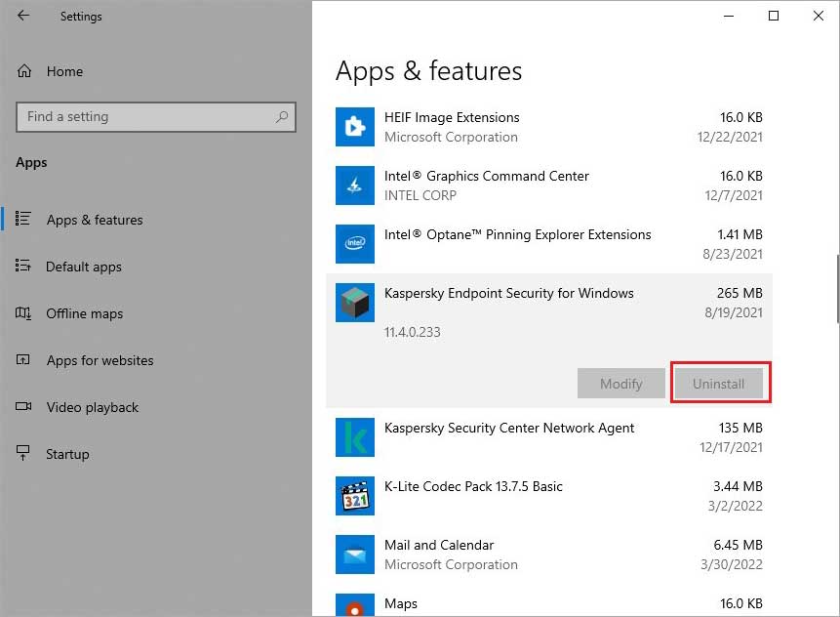Click the search magnifier icon

(x=282, y=116)
